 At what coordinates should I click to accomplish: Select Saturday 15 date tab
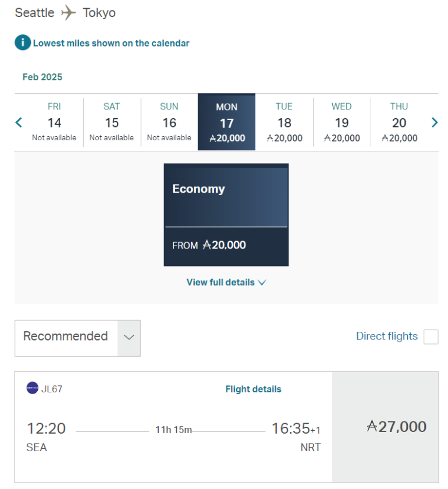click(x=112, y=122)
